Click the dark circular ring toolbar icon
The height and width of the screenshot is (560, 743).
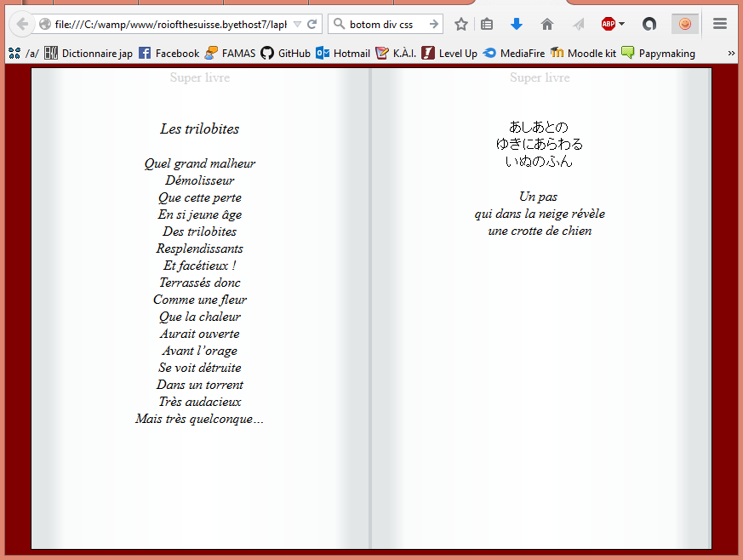click(x=649, y=24)
